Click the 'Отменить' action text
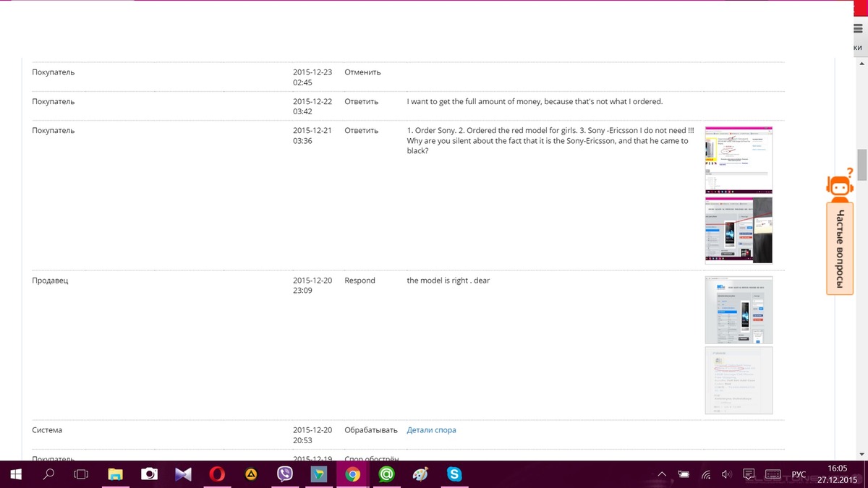868x488 pixels. coord(362,72)
